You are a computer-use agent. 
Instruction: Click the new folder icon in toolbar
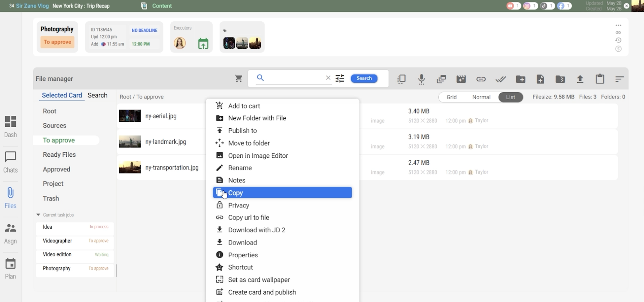click(521, 79)
